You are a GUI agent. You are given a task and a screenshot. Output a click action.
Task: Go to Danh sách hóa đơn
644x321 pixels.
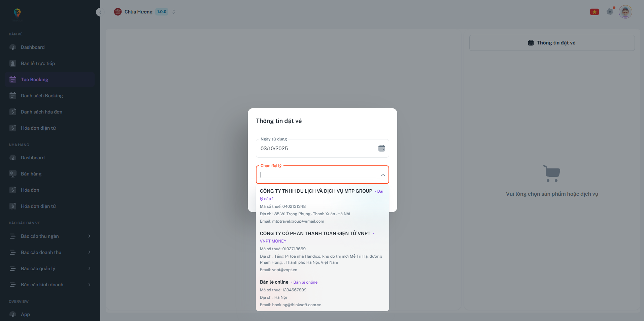41,112
